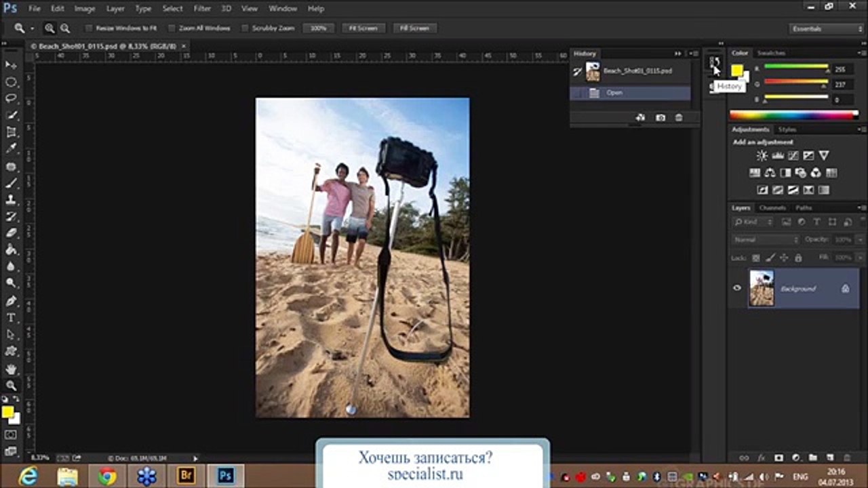The image size is (868, 488).
Task: Switch to the Paths tab
Action: click(x=804, y=207)
